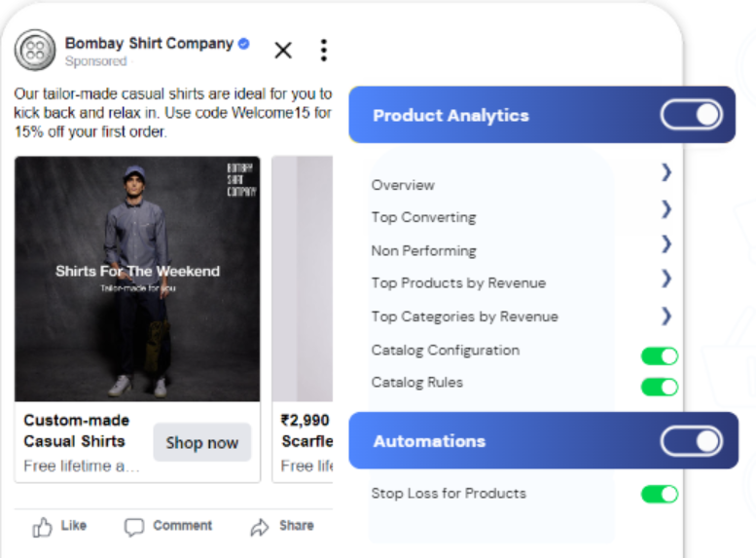Image resolution: width=756 pixels, height=558 pixels.
Task: Open the three-dot more options menu
Action: 323,51
